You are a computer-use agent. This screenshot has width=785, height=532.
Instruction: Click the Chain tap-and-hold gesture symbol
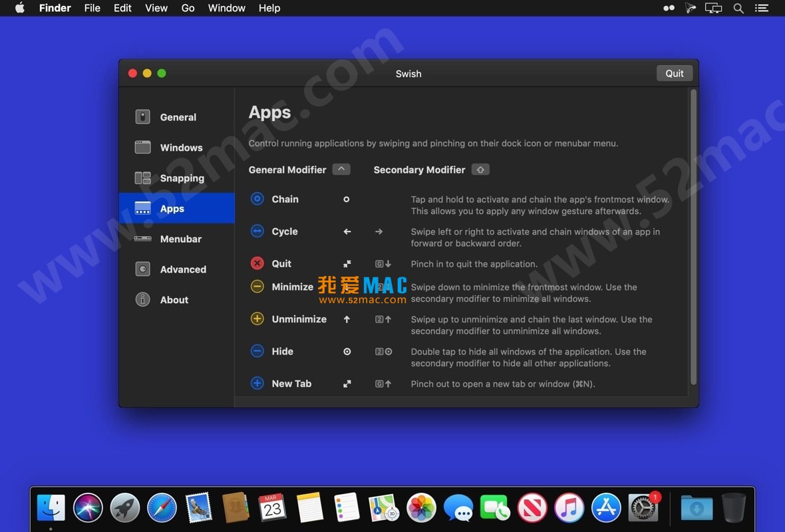[x=347, y=199]
